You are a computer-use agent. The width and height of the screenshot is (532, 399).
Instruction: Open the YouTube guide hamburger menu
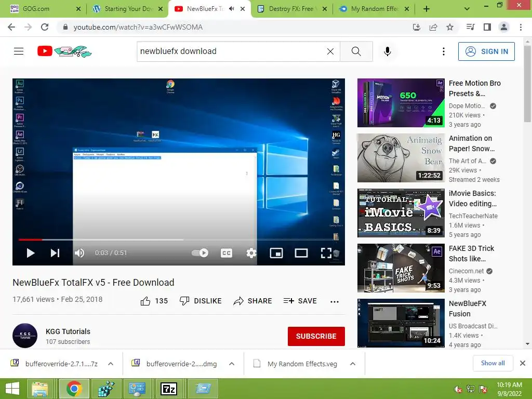point(19,51)
